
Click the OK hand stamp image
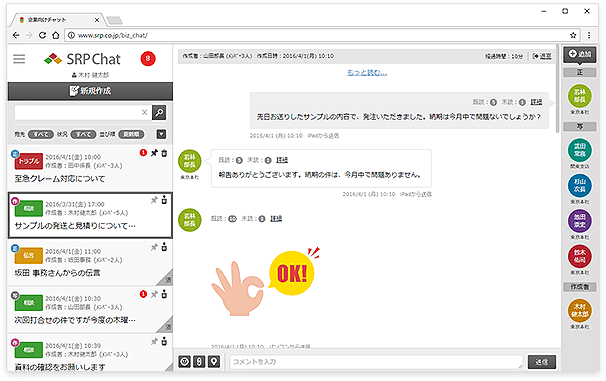tap(265, 281)
